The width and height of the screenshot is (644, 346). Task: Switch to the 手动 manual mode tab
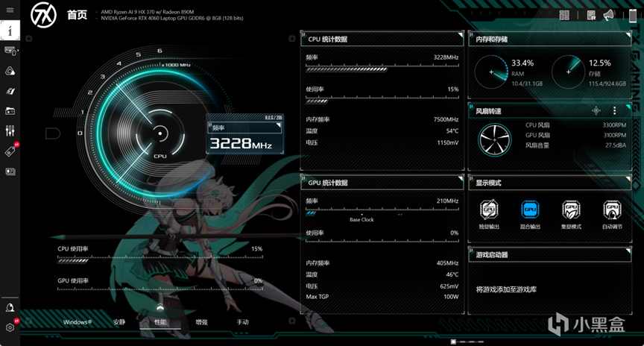(x=242, y=322)
